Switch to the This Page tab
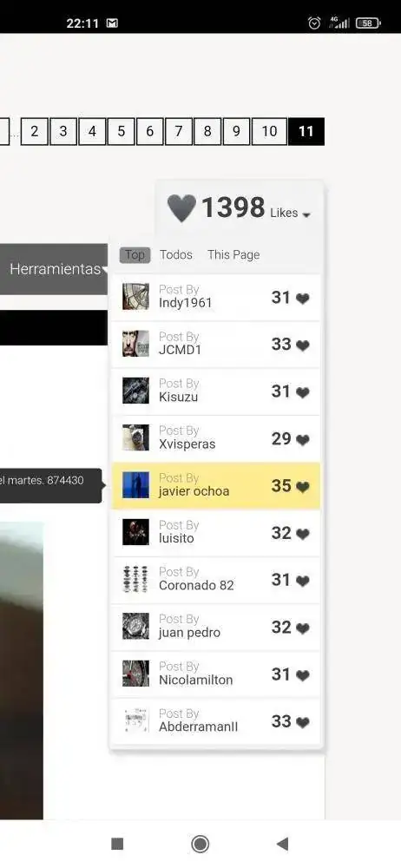401x868 pixels. click(x=233, y=254)
